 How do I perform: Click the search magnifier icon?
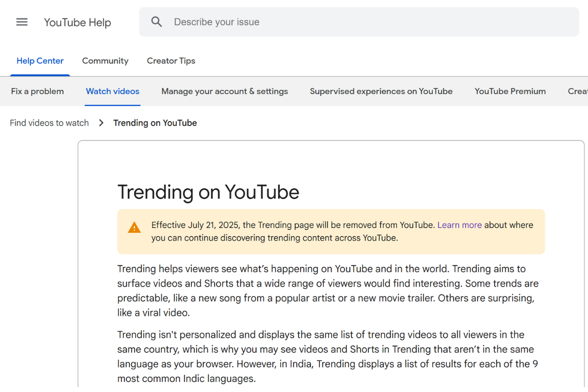click(x=156, y=22)
